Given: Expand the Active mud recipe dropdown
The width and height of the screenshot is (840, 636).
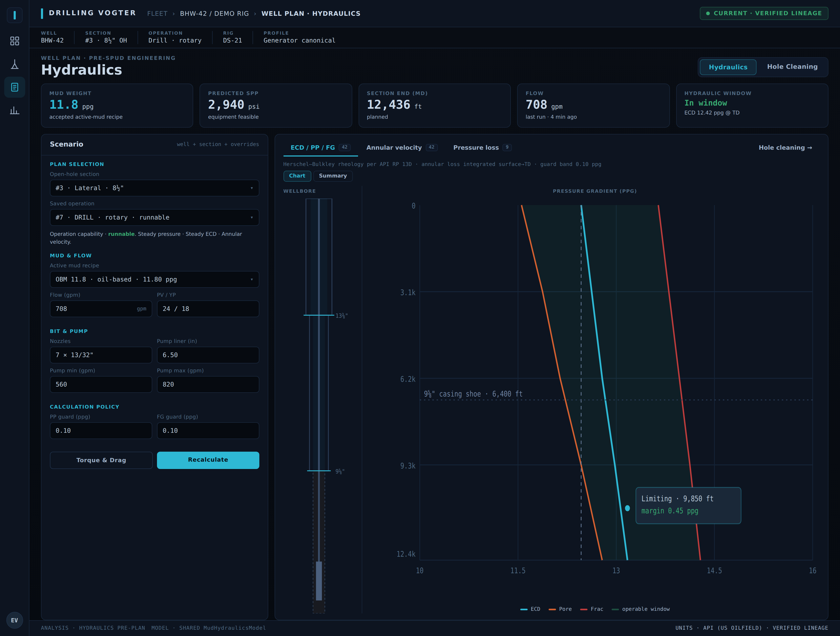Looking at the screenshot, I should (155, 279).
